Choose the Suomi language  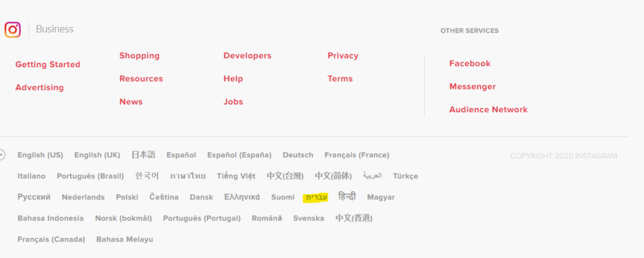click(x=282, y=197)
